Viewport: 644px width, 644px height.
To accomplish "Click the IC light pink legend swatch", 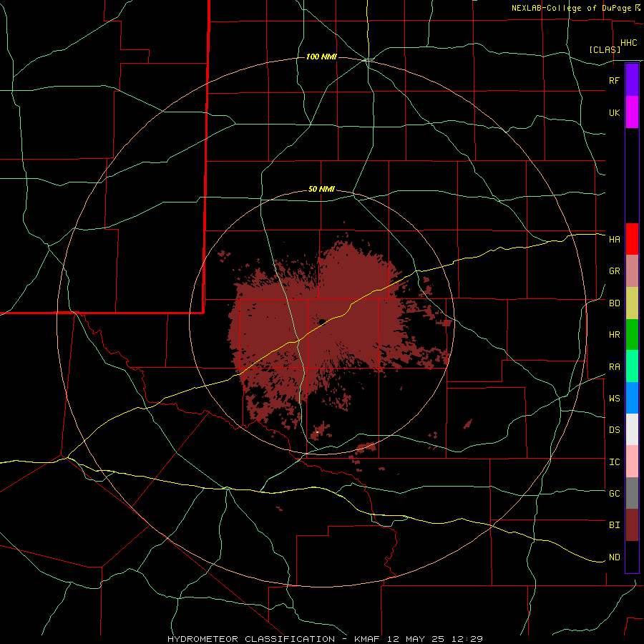I will pyautogui.click(x=632, y=462).
